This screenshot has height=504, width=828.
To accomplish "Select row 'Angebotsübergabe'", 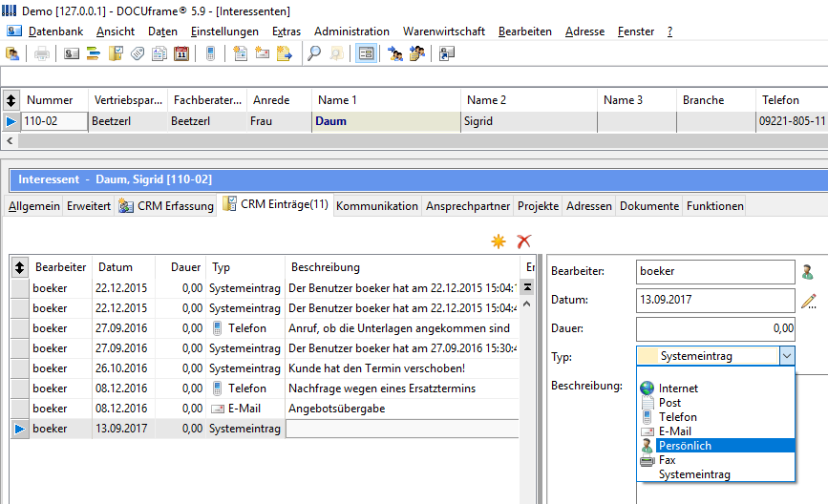I will coord(265,409).
